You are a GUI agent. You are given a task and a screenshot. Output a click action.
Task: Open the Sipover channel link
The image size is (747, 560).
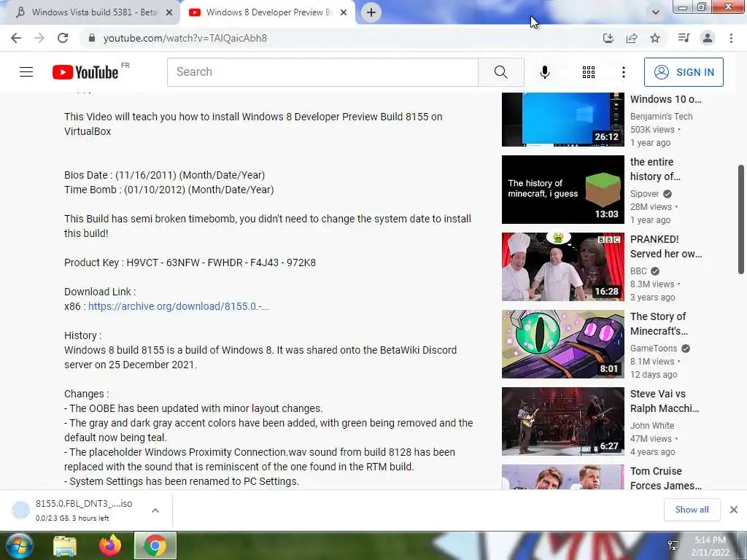pyautogui.click(x=645, y=194)
